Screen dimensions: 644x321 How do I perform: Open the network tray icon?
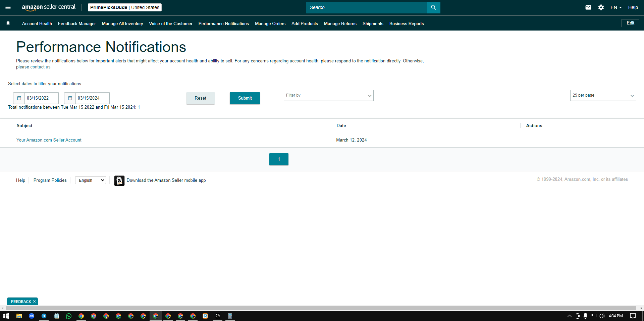tap(593, 316)
